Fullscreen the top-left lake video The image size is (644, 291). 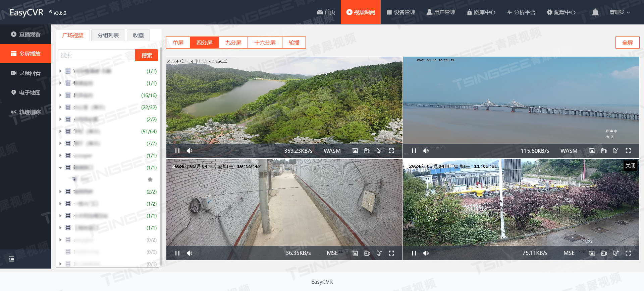click(x=391, y=151)
